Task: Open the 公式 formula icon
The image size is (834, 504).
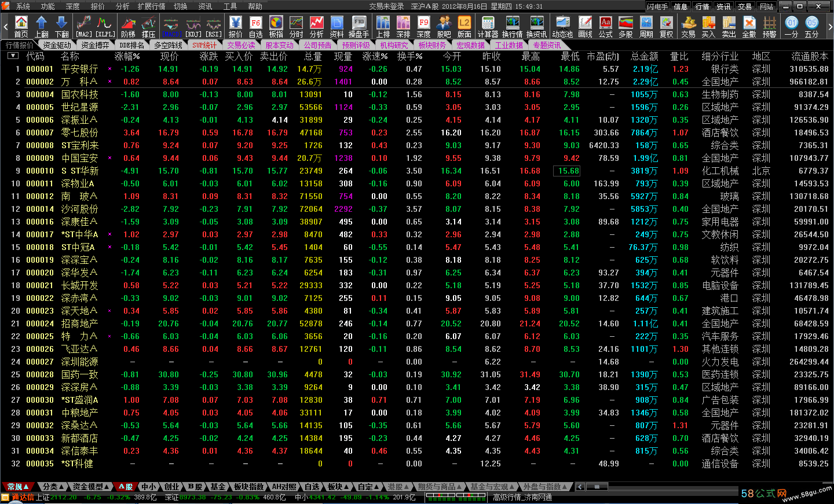Action: click(x=606, y=27)
